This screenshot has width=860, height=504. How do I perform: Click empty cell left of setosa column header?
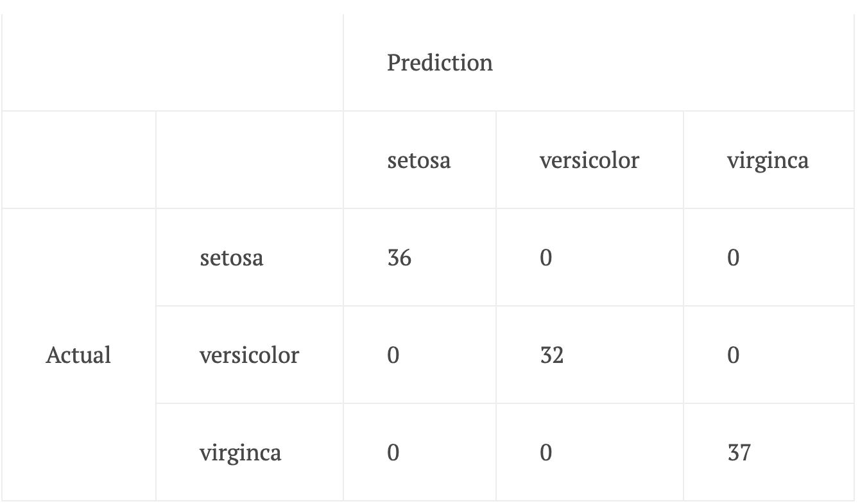[x=249, y=160]
